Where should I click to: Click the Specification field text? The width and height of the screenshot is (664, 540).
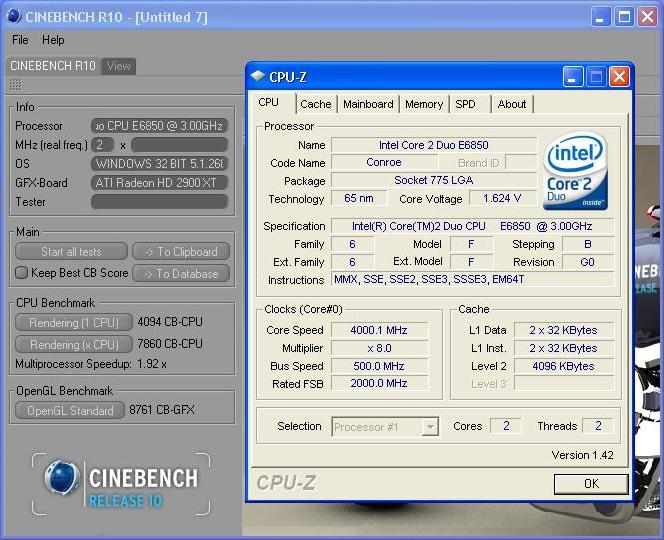click(472, 226)
